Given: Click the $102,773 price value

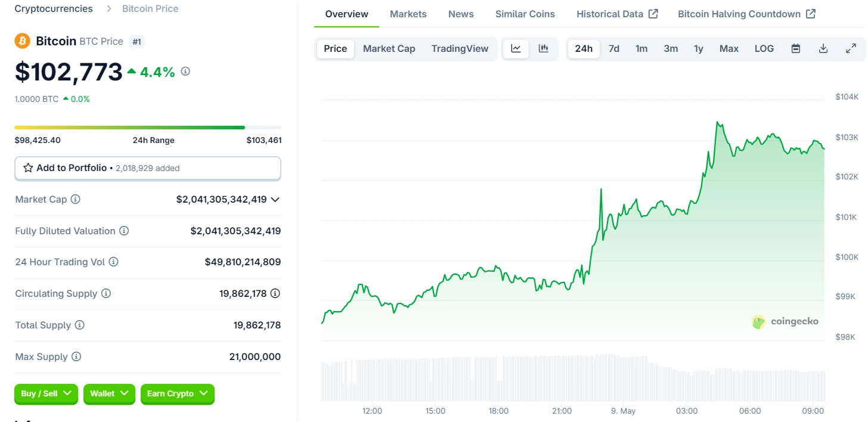Looking at the screenshot, I should pyautogui.click(x=69, y=72).
